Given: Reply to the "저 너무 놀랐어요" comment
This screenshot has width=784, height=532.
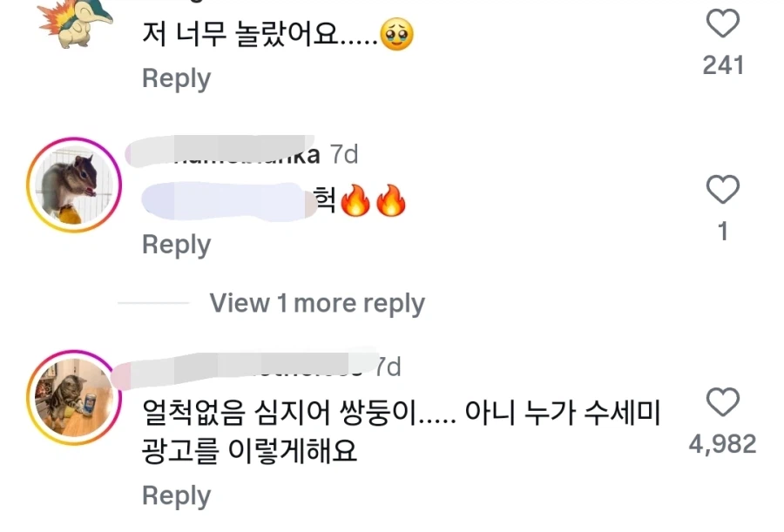Looking at the screenshot, I should click(176, 78).
